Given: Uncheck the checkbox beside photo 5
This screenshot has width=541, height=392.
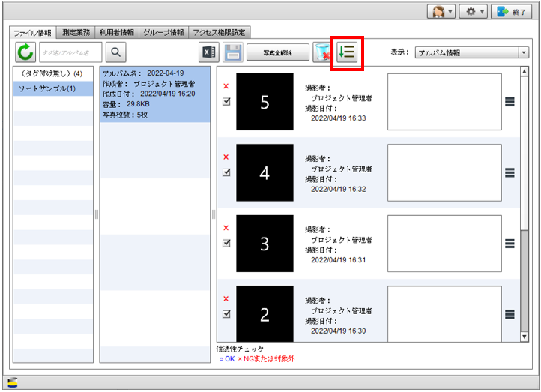Looking at the screenshot, I should pyautogui.click(x=226, y=102).
